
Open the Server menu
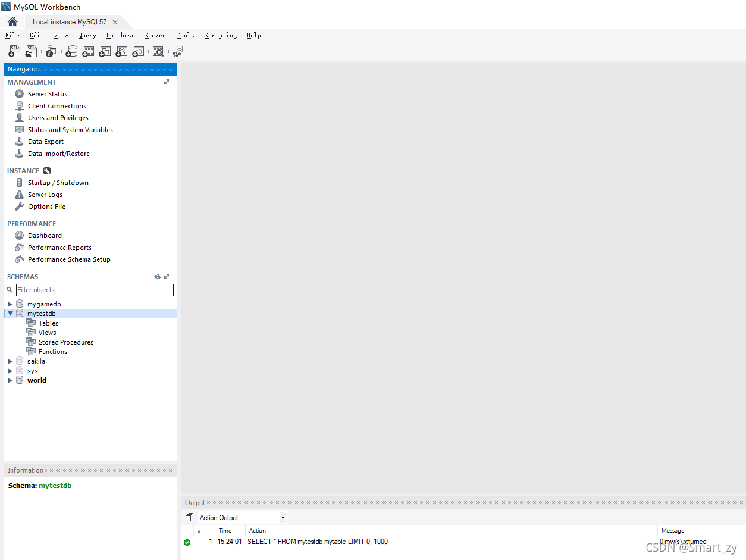[155, 35]
